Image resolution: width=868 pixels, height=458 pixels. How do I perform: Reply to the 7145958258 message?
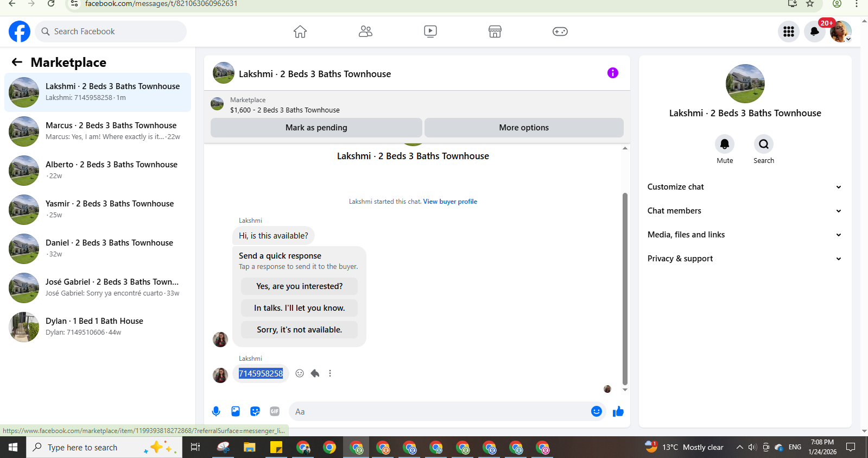[315, 373]
